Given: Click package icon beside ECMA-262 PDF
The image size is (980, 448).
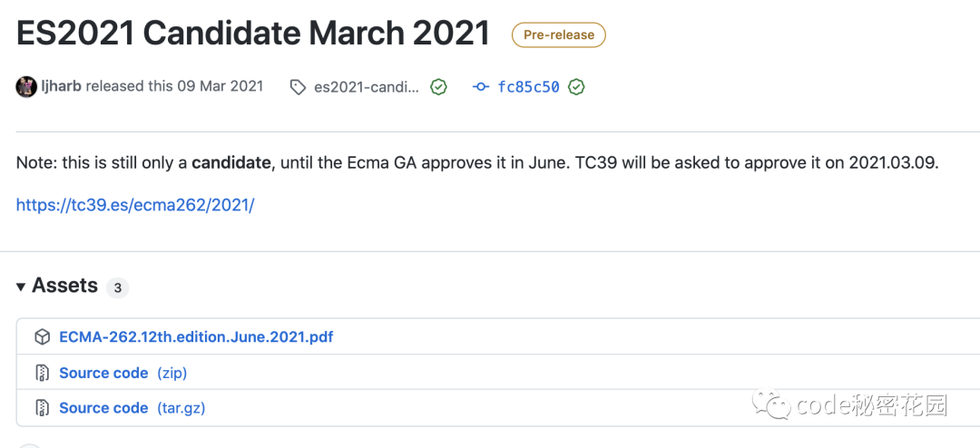Looking at the screenshot, I should click(42, 338).
